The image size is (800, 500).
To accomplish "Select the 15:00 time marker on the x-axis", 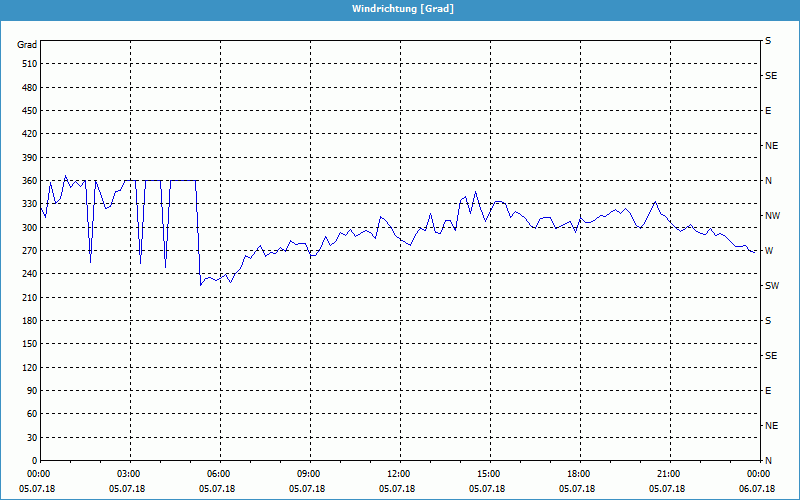I will pos(488,474).
